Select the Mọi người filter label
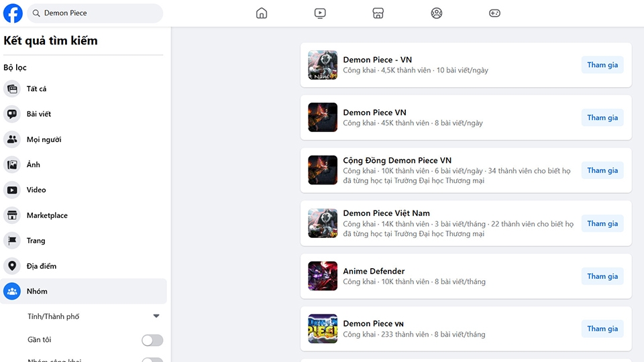The image size is (644, 362). [x=44, y=139]
